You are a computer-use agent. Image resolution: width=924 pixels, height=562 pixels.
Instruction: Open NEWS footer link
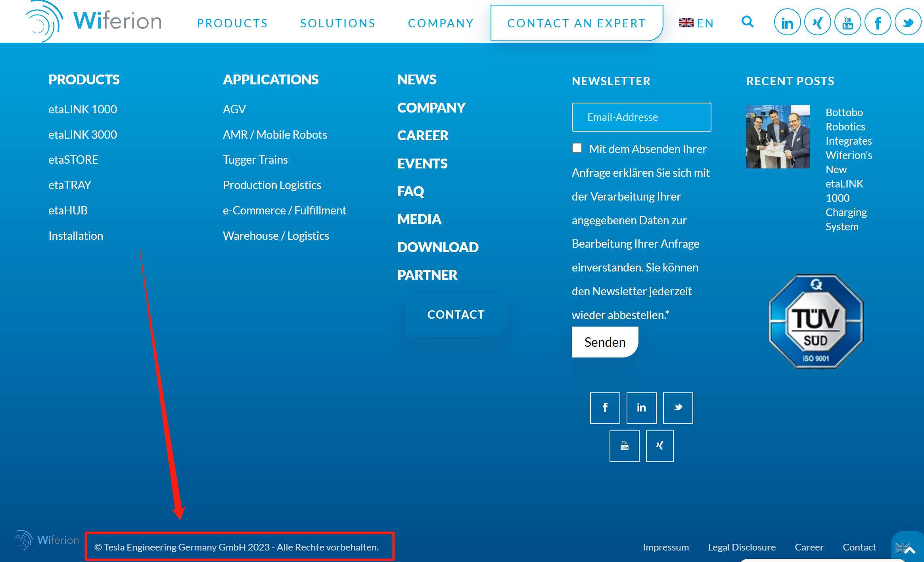[x=417, y=80]
